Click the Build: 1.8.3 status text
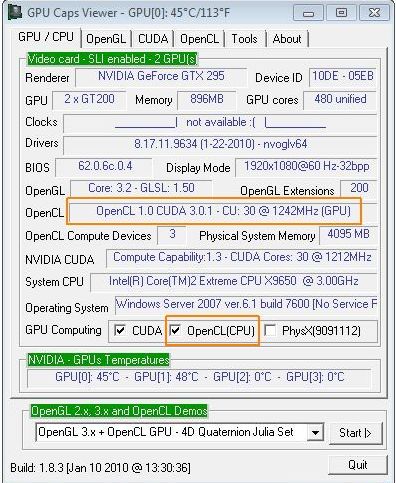This screenshot has height=483, width=396. point(100,468)
